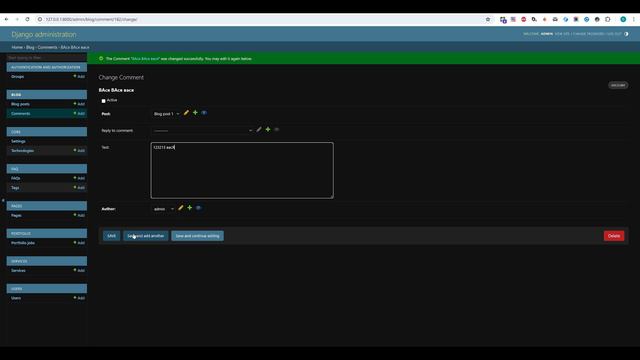
Task: Open the Chrome three-dot menu
Action: [634, 19]
